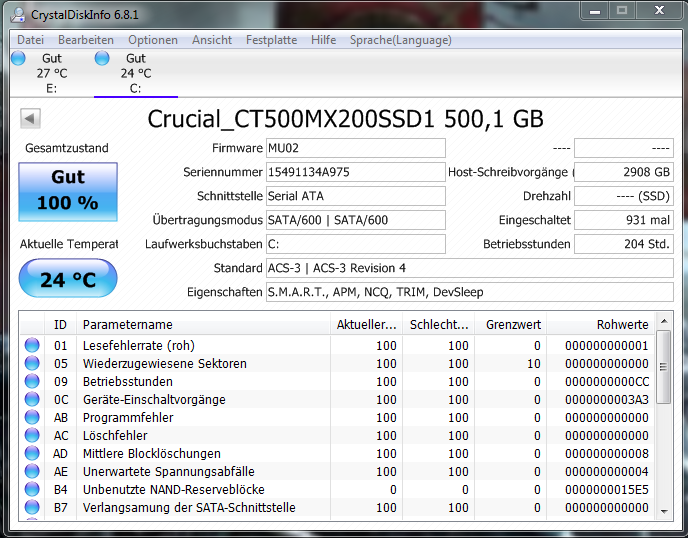
Task: Click status orb for Programmfehler row
Action: pyautogui.click(x=32, y=417)
